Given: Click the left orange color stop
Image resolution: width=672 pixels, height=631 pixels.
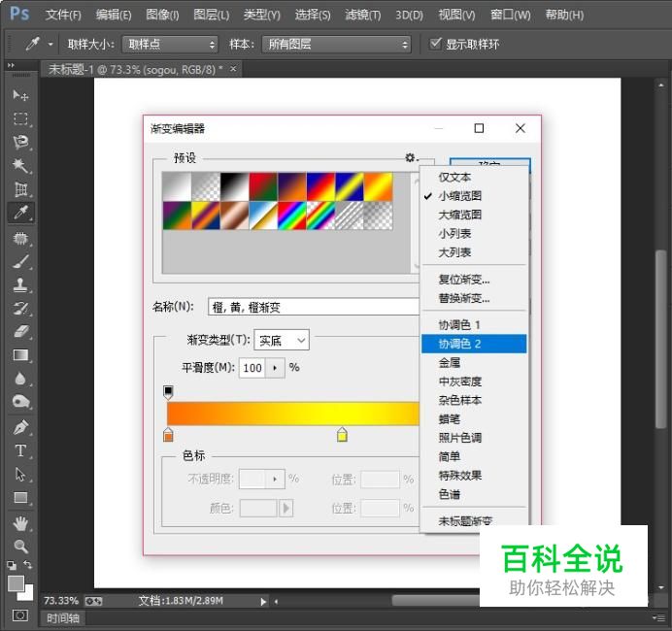Looking at the screenshot, I should (x=168, y=434).
